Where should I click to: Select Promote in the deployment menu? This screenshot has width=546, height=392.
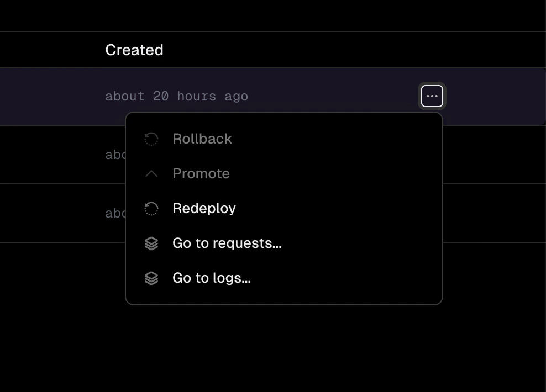[201, 173]
